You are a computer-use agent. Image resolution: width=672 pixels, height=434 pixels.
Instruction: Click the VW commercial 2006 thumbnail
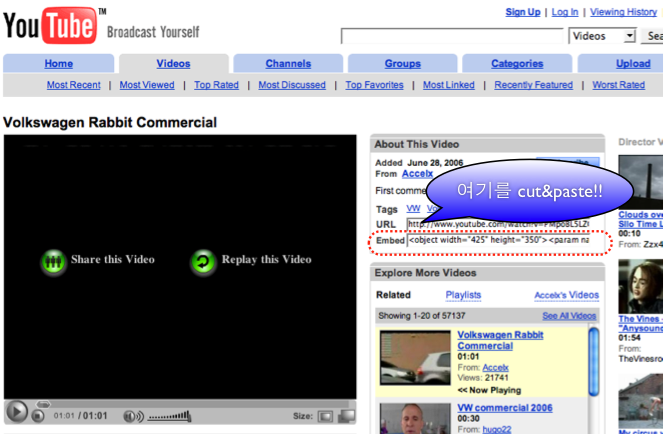point(415,418)
